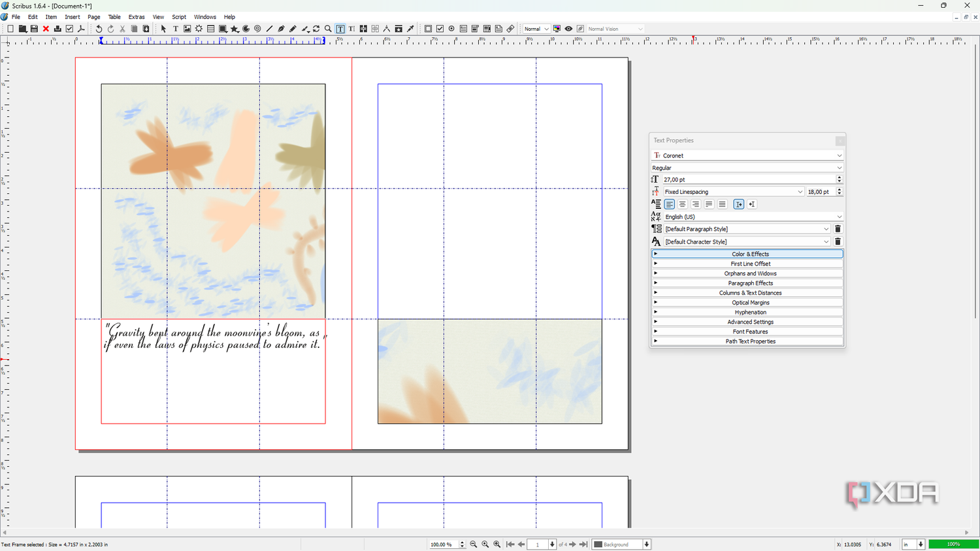Open the Normal image preview quality dropdown
The height and width of the screenshot is (551, 980).
click(536, 29)
